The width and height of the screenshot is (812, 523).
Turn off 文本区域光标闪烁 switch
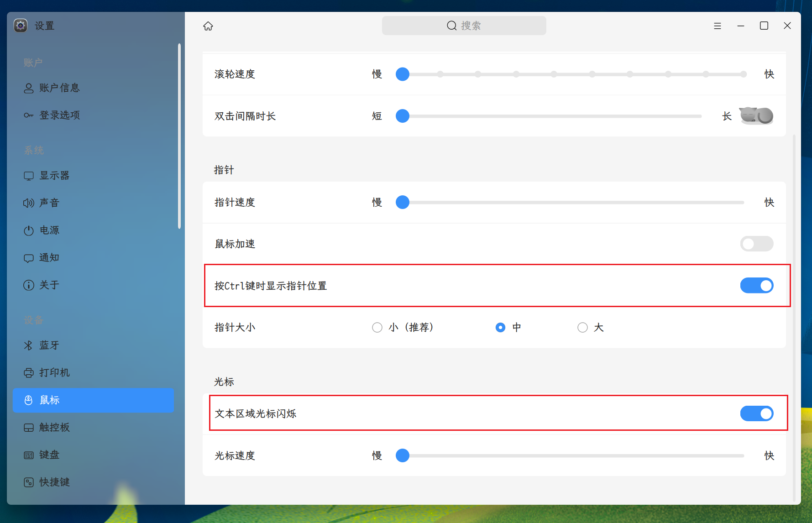point(757,413)
